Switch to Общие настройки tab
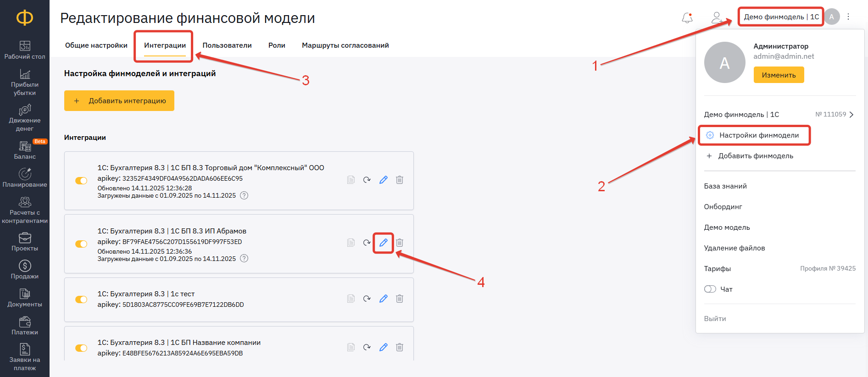The height and width of the screenshot is (377, 868). coord(96,45)
